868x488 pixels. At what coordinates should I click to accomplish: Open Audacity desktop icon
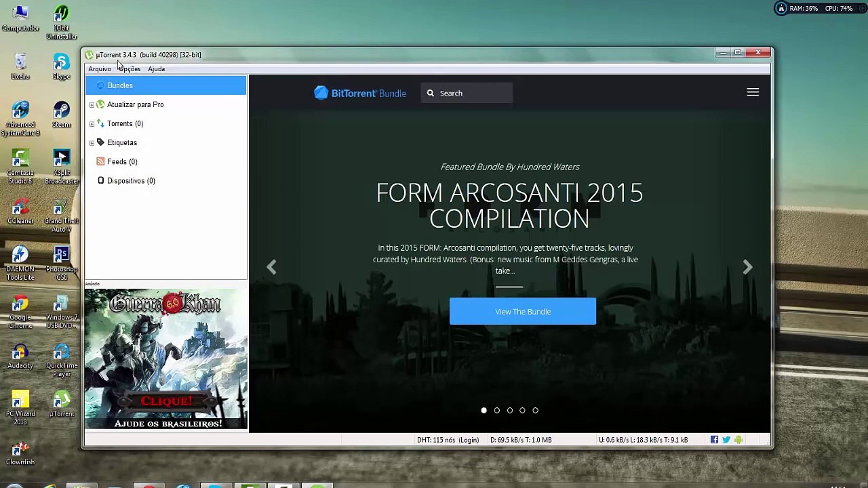20,357
